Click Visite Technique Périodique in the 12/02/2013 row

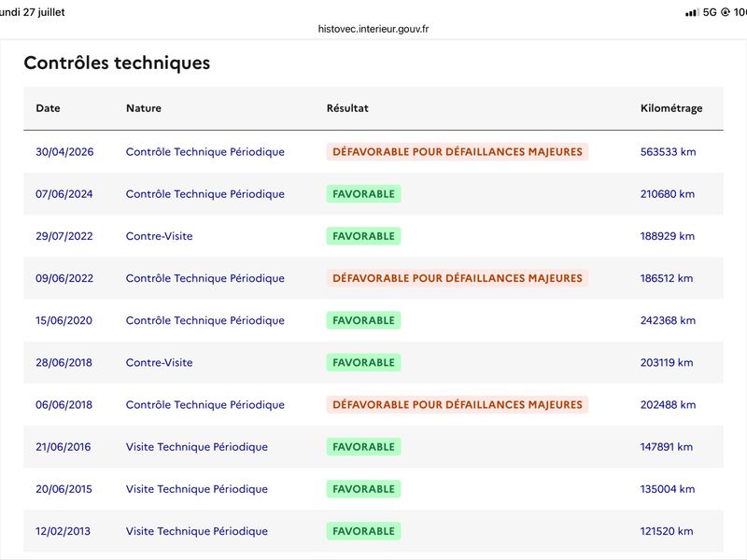(197, 531)
